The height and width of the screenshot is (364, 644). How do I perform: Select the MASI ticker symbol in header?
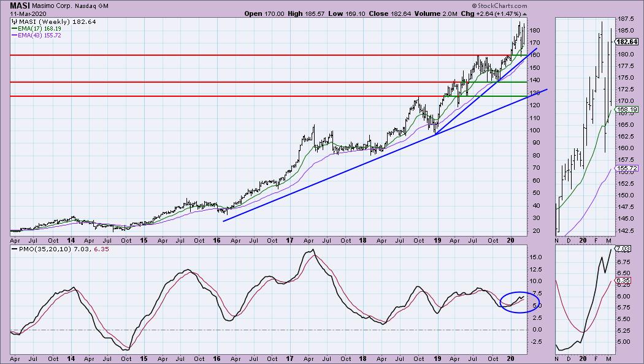coord(20,6)
